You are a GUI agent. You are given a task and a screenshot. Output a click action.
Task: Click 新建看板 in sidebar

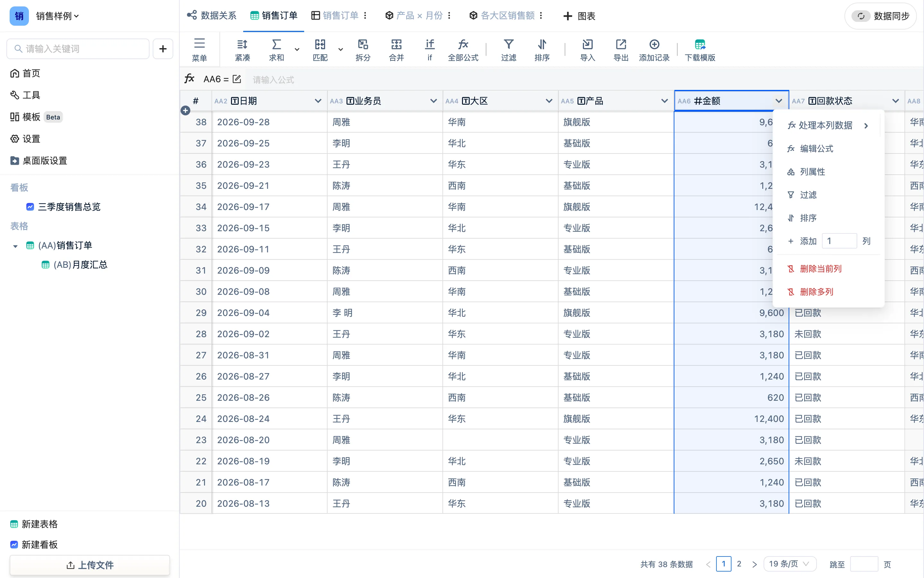[x=34, y=545]
